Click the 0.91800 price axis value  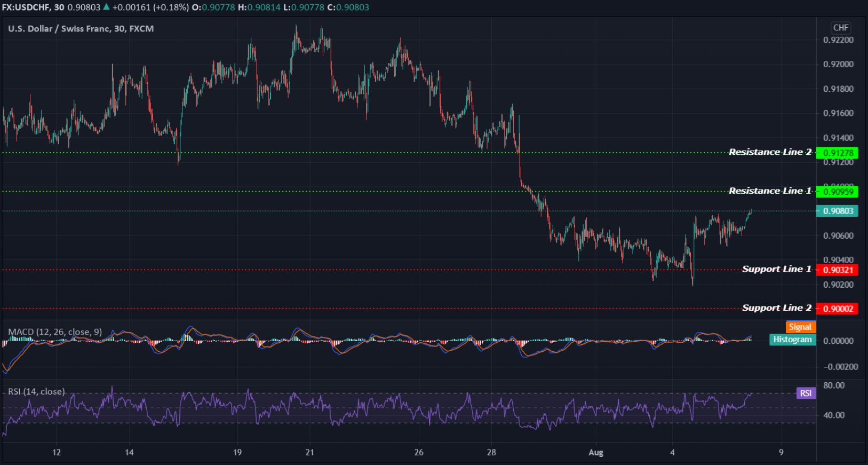pyautogui.click(x=838, y=89)
